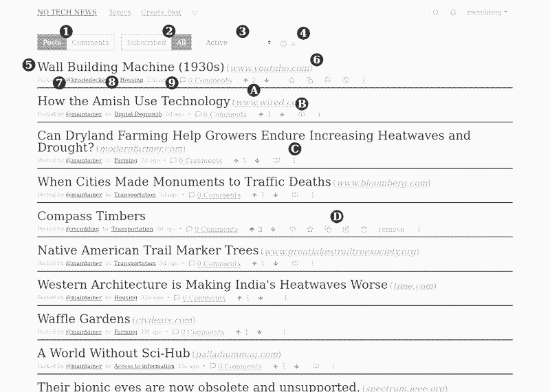550x392 pixels.
Task: Open more options for When Cities Made Monuments
Action: click(x=313, y=195)
